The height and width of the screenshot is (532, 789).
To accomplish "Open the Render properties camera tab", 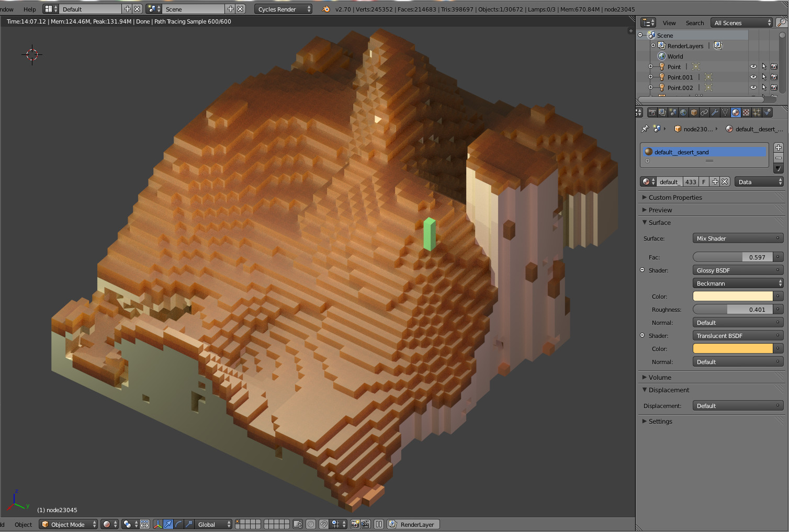I will pyautogui.click(x=652, y=112).
